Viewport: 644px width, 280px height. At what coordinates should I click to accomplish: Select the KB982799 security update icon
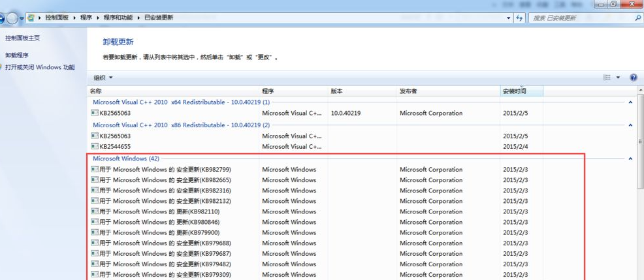click(95, 169)
